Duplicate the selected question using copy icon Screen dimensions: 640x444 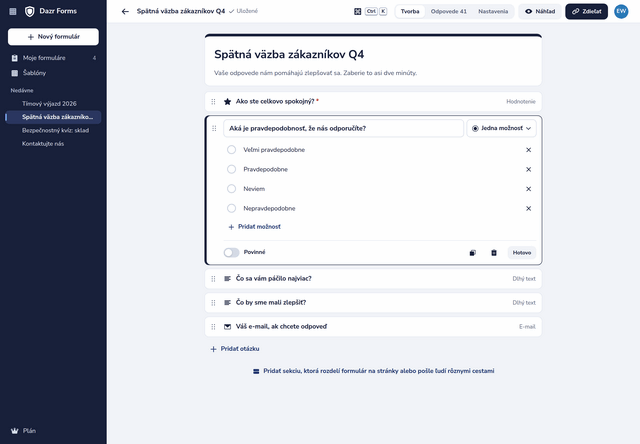tap(473, 253)
